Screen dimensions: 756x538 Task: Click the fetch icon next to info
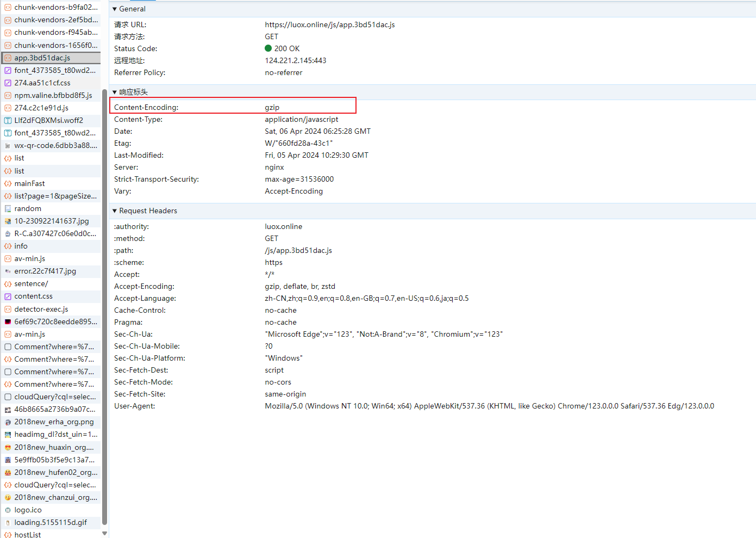coord(8,246)
